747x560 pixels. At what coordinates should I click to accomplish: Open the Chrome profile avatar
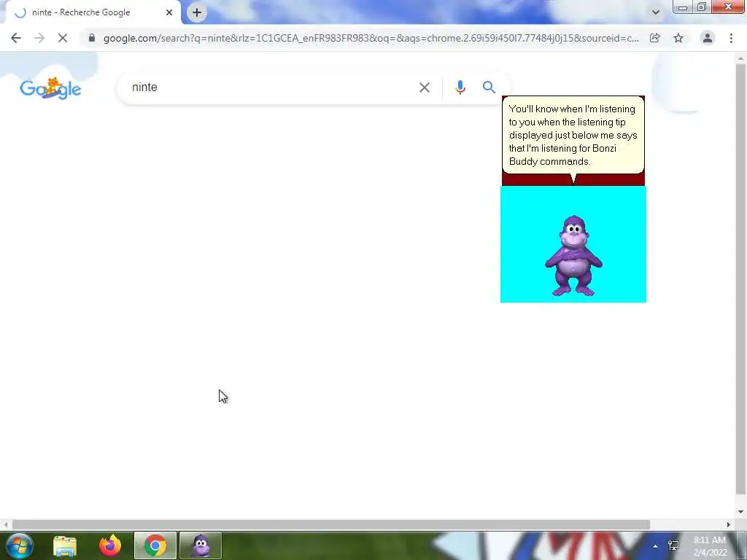coord(708,38)
